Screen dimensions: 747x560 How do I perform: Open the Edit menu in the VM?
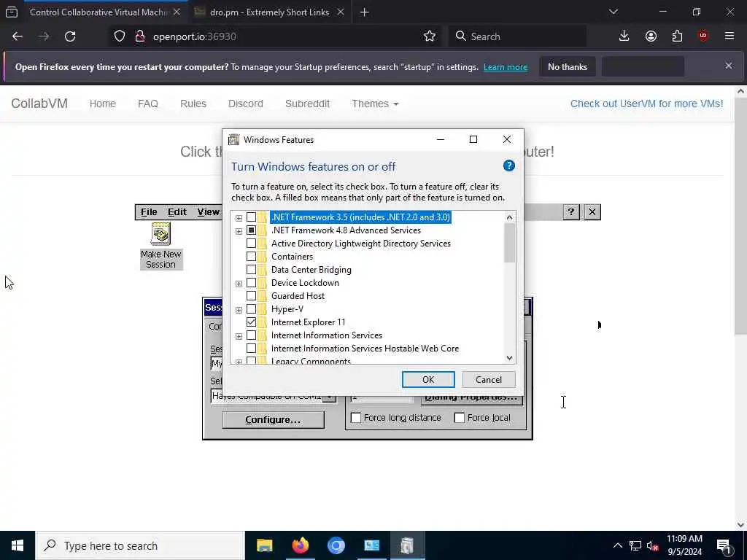[177, 212]
